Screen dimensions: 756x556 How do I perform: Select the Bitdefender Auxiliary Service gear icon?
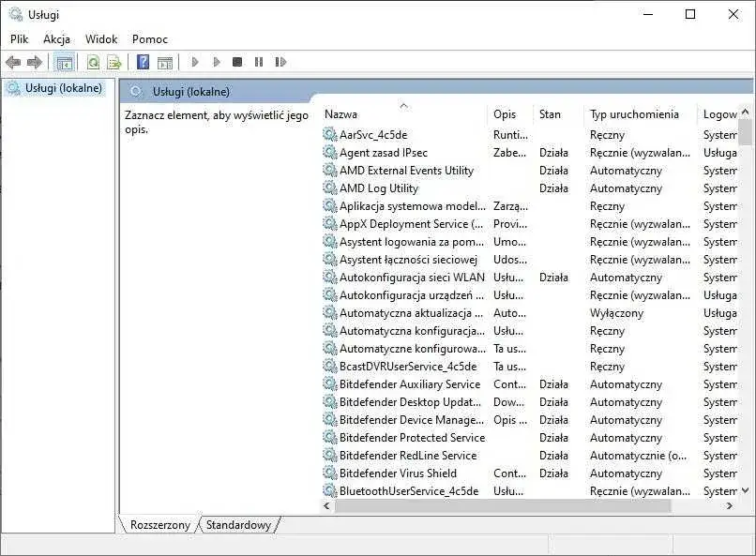(x=330, y=384)
